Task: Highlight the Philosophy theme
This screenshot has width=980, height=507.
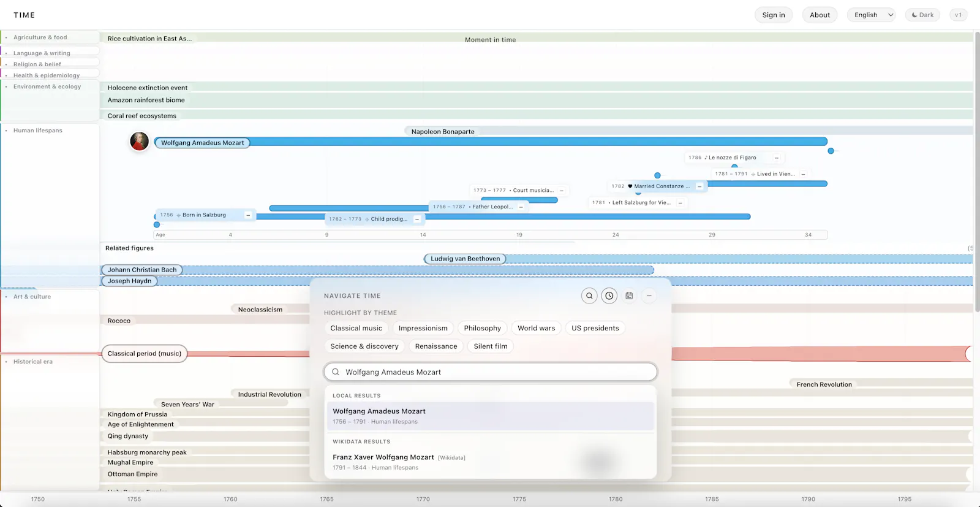Action: (x=483, y=328)
